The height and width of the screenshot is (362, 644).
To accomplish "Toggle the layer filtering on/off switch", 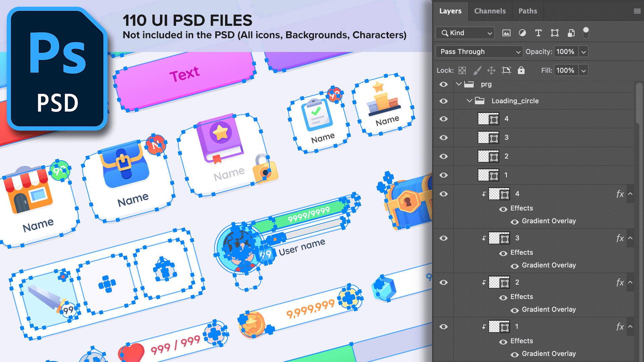I will [x=586, y=33].
